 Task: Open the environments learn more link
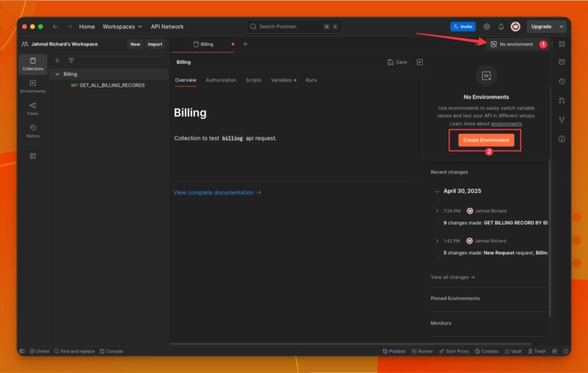pyautogui.click(x=506, y=124)
